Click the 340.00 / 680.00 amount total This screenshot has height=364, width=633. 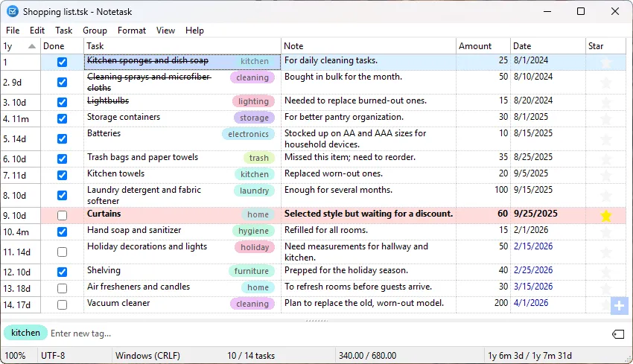click(x=367, y=356)
